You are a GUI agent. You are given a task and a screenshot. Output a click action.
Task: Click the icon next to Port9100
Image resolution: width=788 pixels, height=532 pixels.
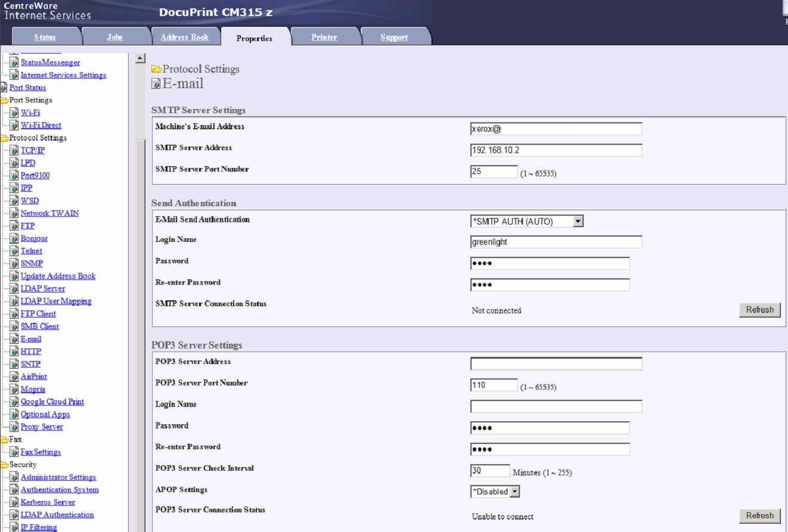pos(15,175)
